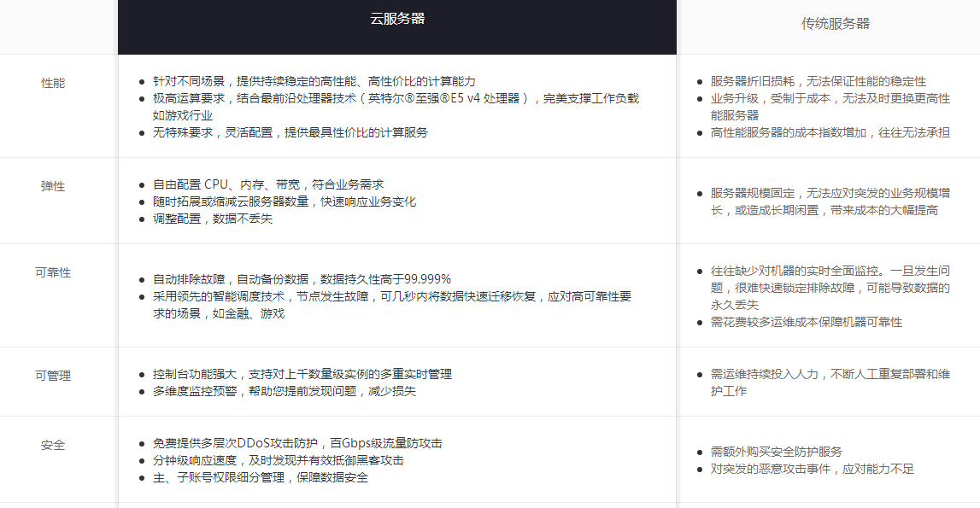Image resolution: width=980 pixels, height=508 pixels.
Task: Select the 弹性 row label
Action: pos(53,186)
